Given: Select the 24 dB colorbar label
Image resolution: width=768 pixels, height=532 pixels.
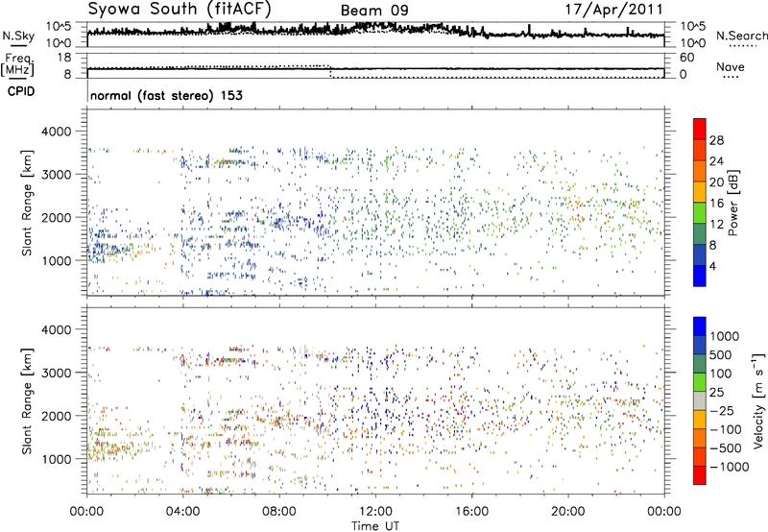Looking at the screenshot, I should click(716, 161).
